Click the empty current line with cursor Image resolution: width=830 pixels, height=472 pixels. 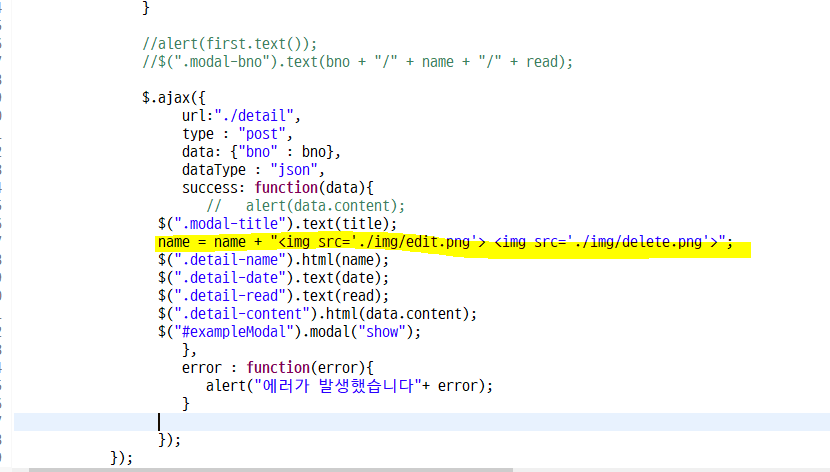(422, 422)
